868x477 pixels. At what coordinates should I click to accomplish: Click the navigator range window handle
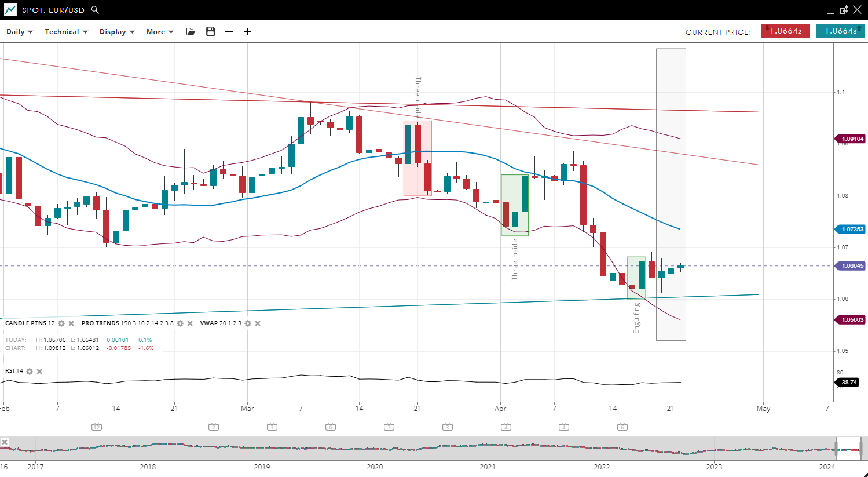[x=836, y=449]
